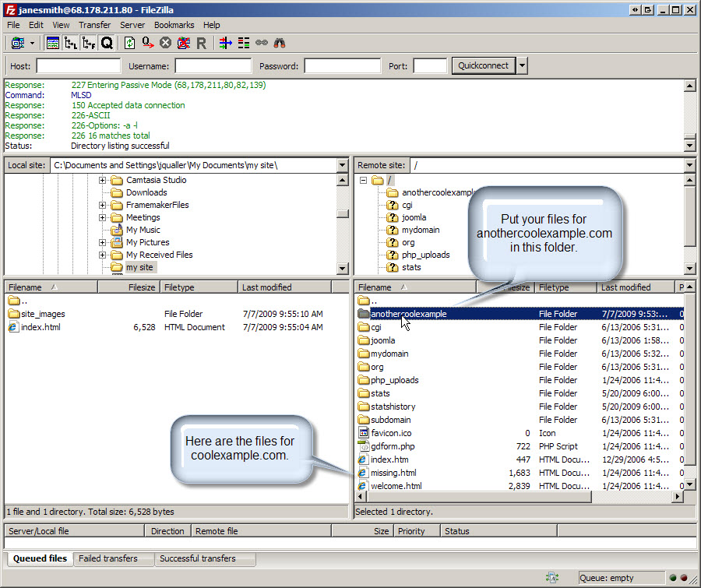Click local directory tree scroll up arrow
The width and height of the screenshot is (701, 588).
(x=343, y=180)
